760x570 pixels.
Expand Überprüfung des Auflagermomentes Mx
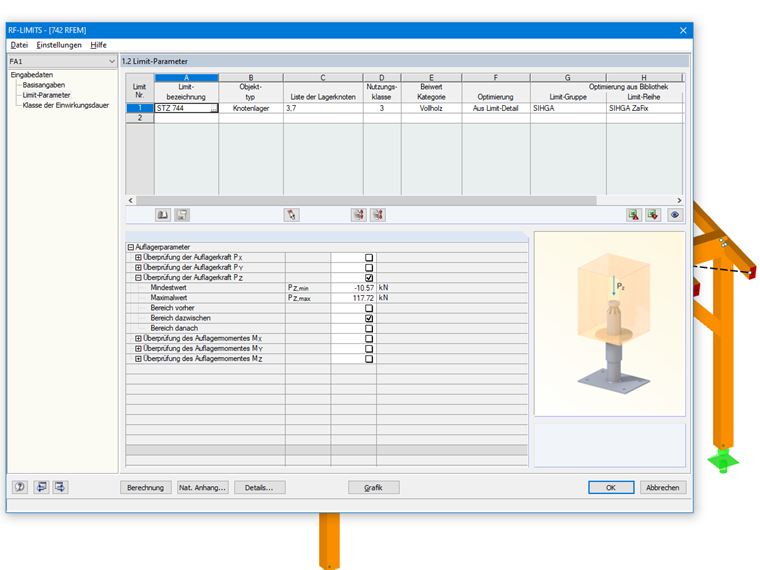click(x=138, y=338)
